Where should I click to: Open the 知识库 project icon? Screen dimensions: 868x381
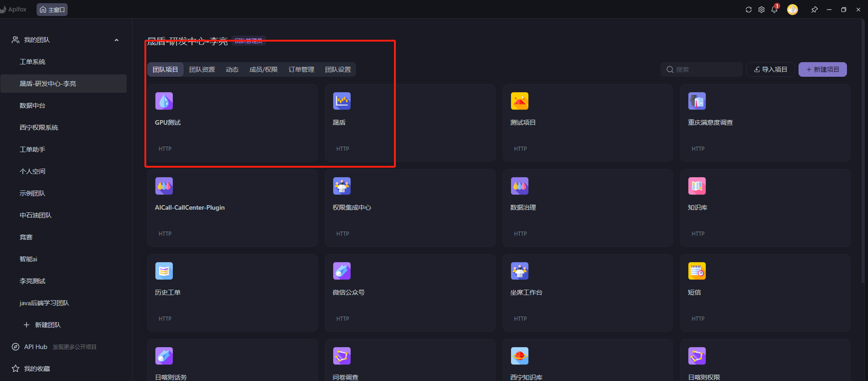[697, 186]
